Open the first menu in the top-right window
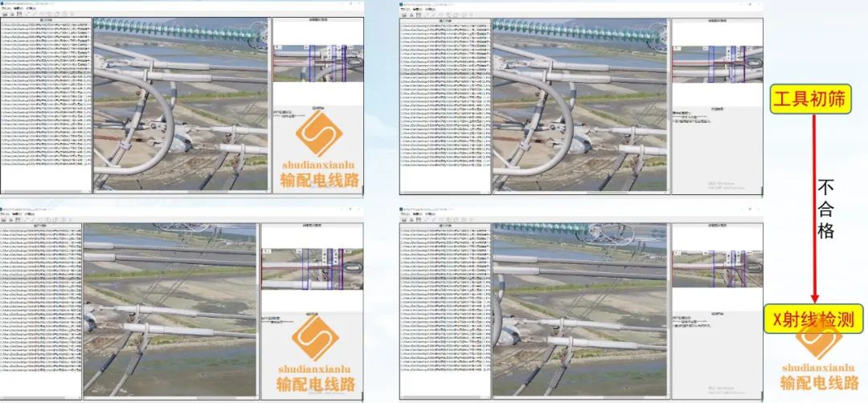 pos(405,10)
